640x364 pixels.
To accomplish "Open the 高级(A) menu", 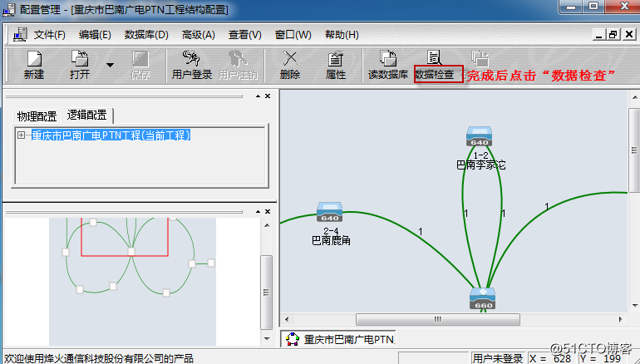I will pyautogui.click(x=199, y=35).
